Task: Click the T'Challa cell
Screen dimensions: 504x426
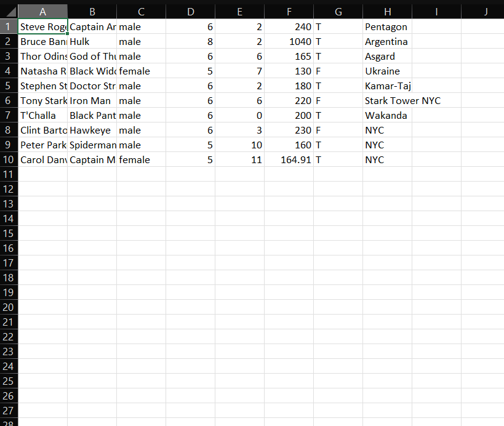Action: [x=42, y=115]
